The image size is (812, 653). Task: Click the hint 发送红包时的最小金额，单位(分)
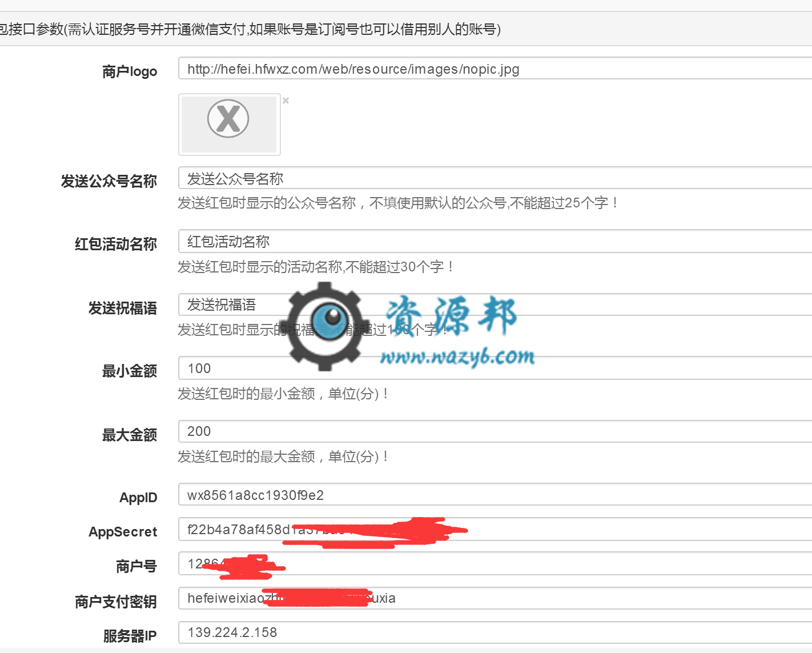tap(284, 393)
